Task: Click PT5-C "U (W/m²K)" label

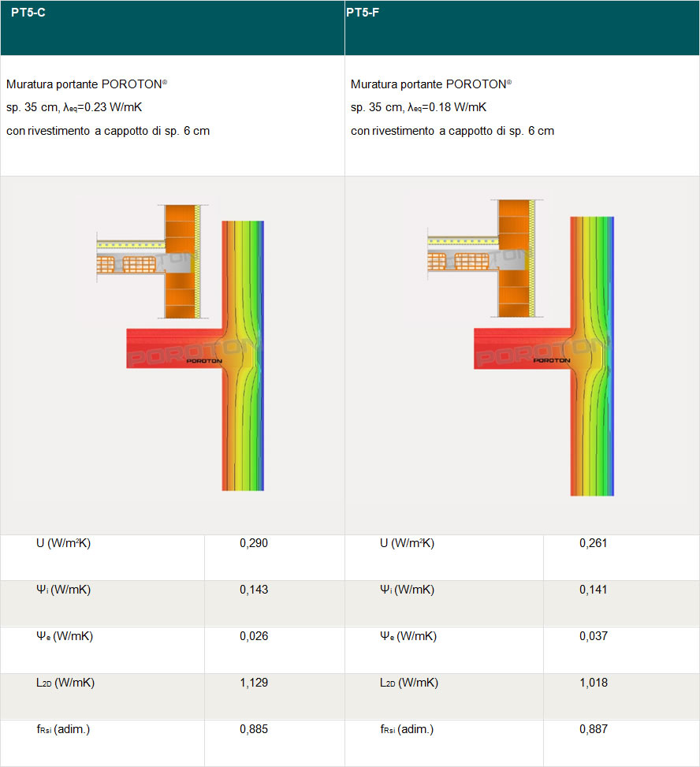Action: [x=64, y=543]
